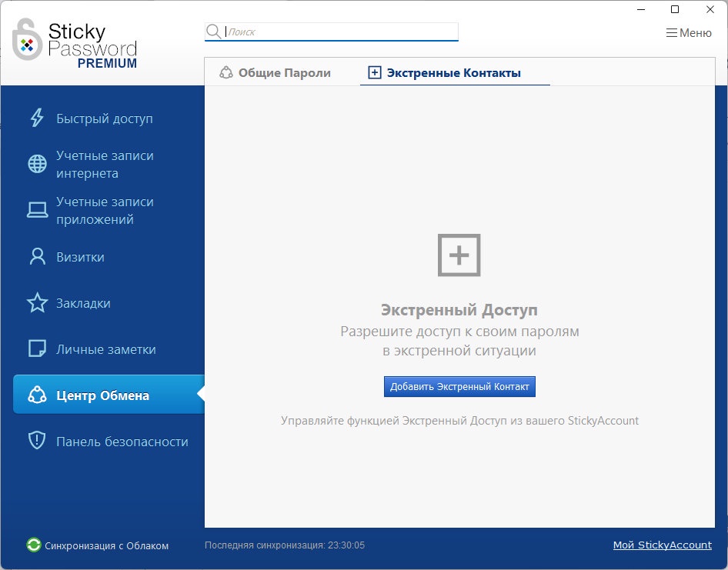Click the magnifier icon in the search bar
The image size is (728, 570).
pos(213,32)
